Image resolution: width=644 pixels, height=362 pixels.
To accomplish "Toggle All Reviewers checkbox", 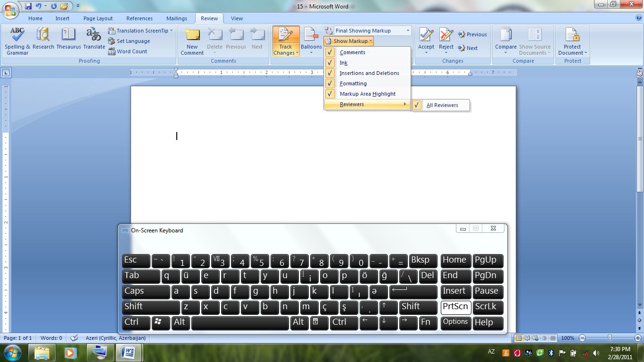I will tap(440, 105).
